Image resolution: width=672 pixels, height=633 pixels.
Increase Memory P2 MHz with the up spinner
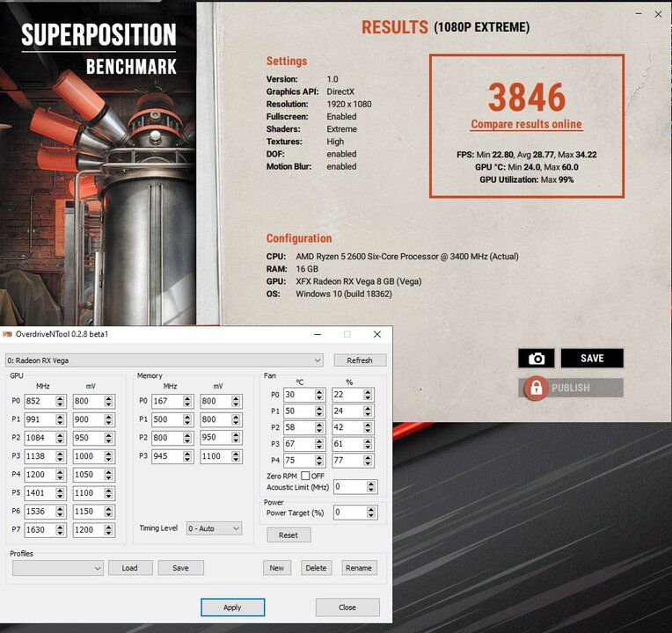[x=187, y=434]
